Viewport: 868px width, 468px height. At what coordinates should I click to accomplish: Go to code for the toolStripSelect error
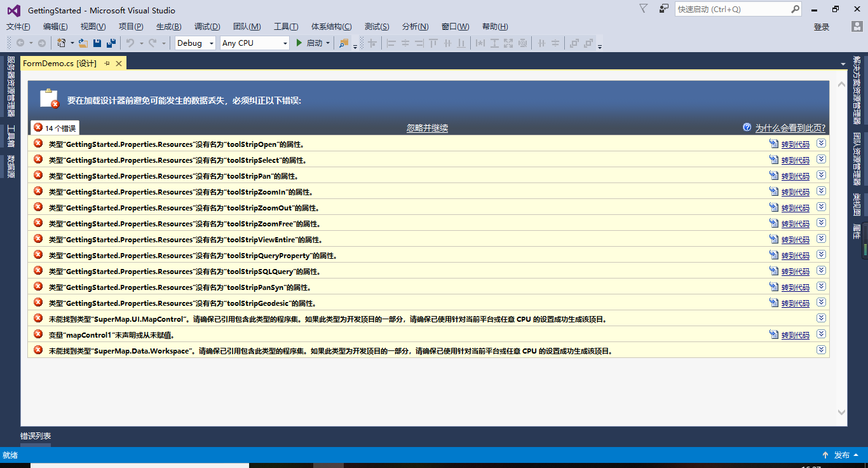(x=796, y=160)
